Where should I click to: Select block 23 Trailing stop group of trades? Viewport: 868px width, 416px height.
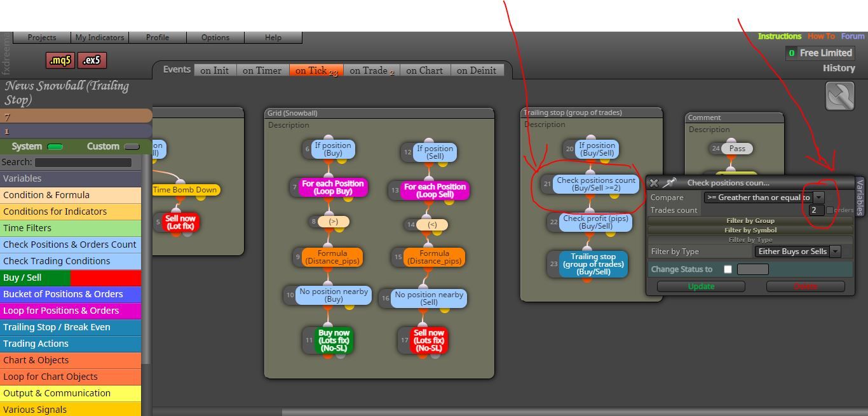click(593, 264)
